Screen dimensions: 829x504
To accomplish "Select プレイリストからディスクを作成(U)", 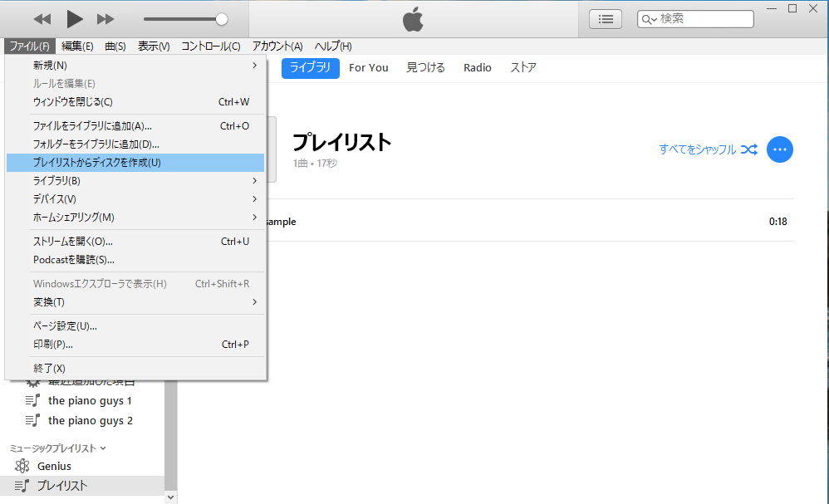I will click(x=135, y=163).
